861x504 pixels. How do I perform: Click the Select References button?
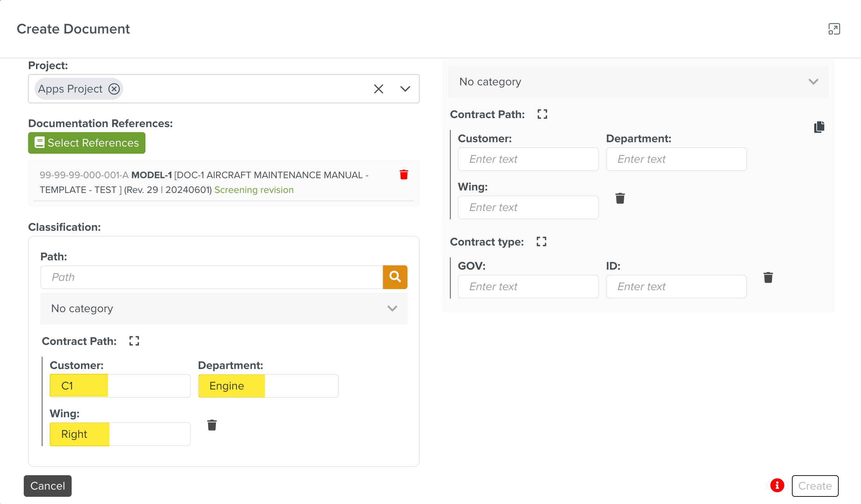pos(87,143)
